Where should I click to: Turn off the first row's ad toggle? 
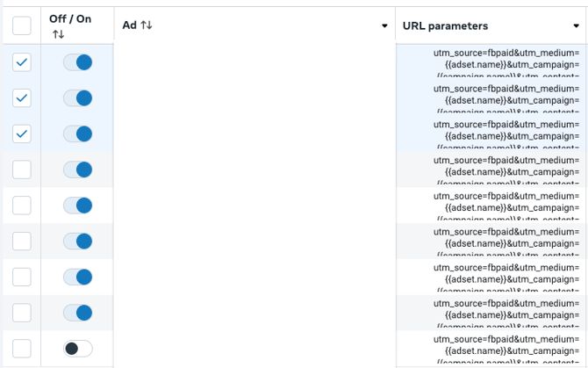(x=78, y=62)
